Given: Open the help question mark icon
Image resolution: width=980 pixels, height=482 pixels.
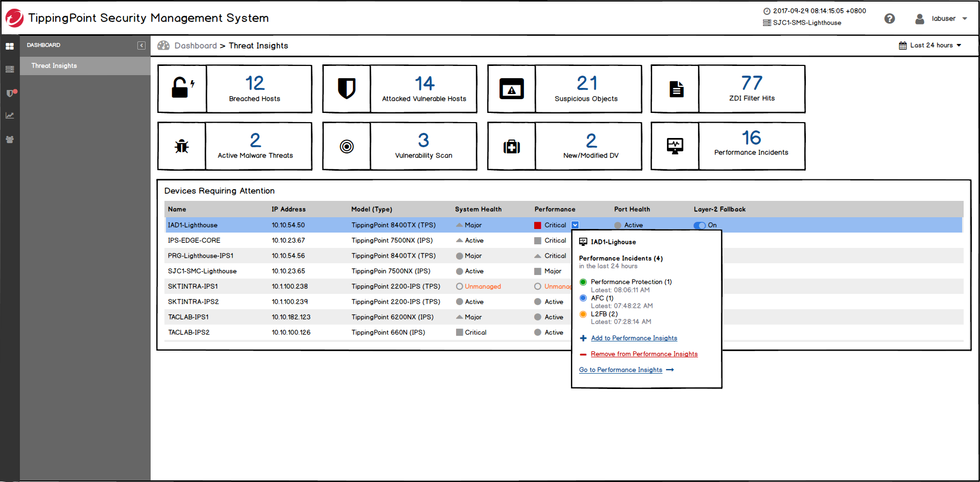Looking at the screenshot, I should pos(890,18).
